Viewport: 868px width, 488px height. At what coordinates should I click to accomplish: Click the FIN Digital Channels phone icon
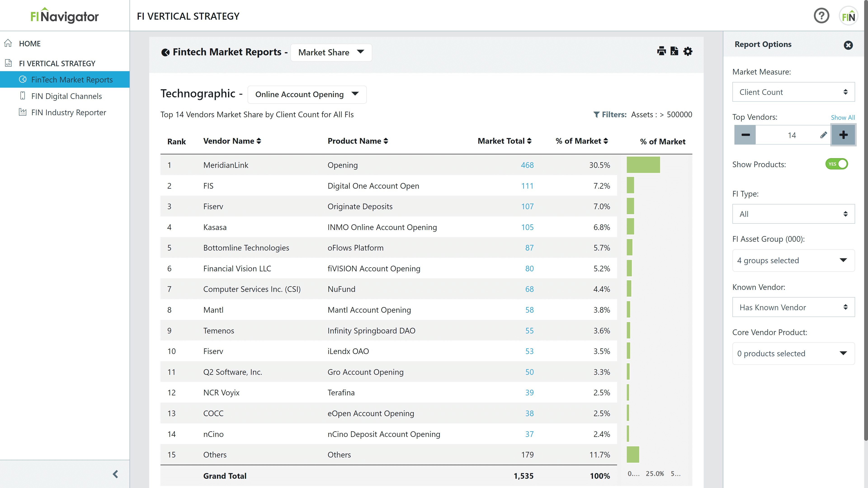(23, 96)
